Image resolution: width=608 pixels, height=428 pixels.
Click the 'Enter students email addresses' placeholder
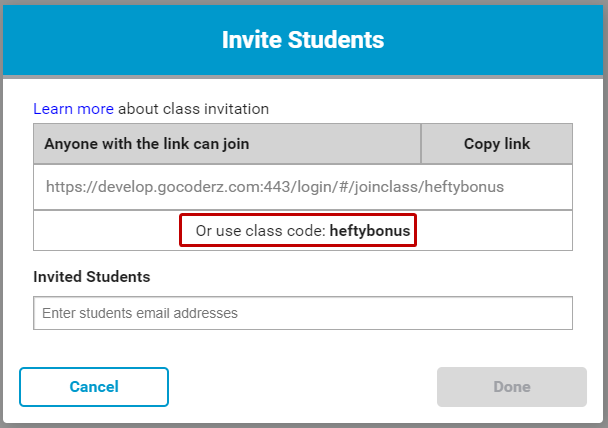tap(140, 313)
